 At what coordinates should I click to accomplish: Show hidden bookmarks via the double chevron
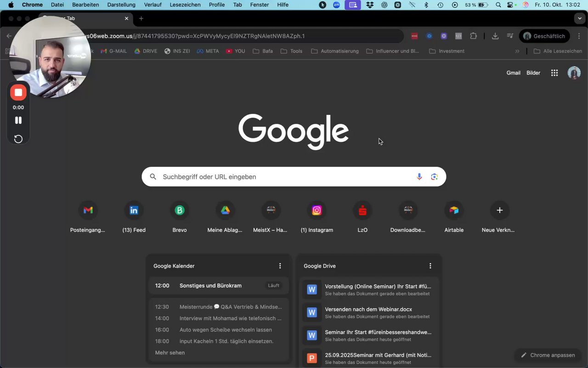[517, 51]
